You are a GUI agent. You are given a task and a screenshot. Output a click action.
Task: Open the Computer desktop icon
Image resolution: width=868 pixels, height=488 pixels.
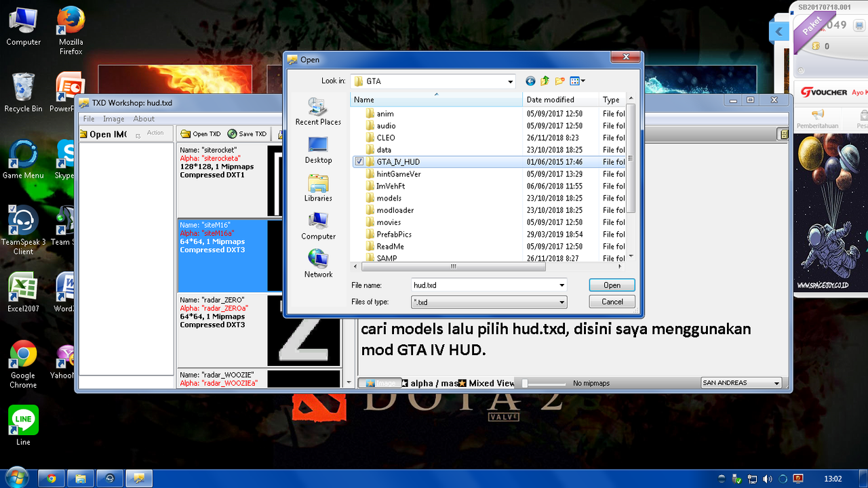pos(24,27)
